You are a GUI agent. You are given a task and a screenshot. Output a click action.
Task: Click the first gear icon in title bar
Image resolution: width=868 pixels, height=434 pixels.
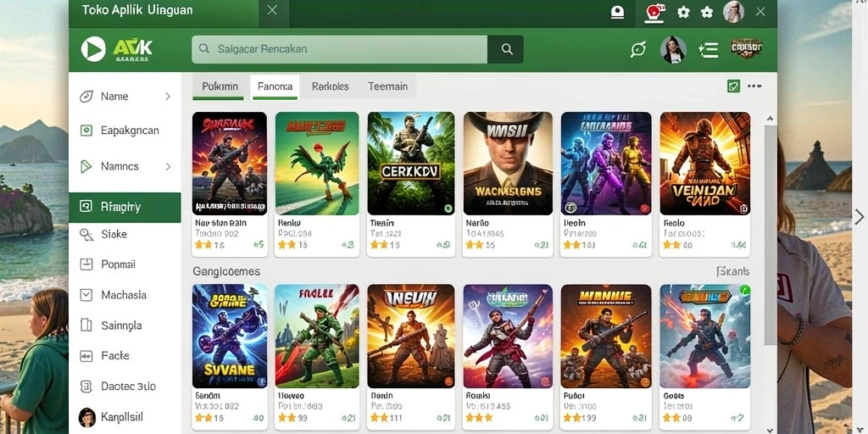(684, 12)
